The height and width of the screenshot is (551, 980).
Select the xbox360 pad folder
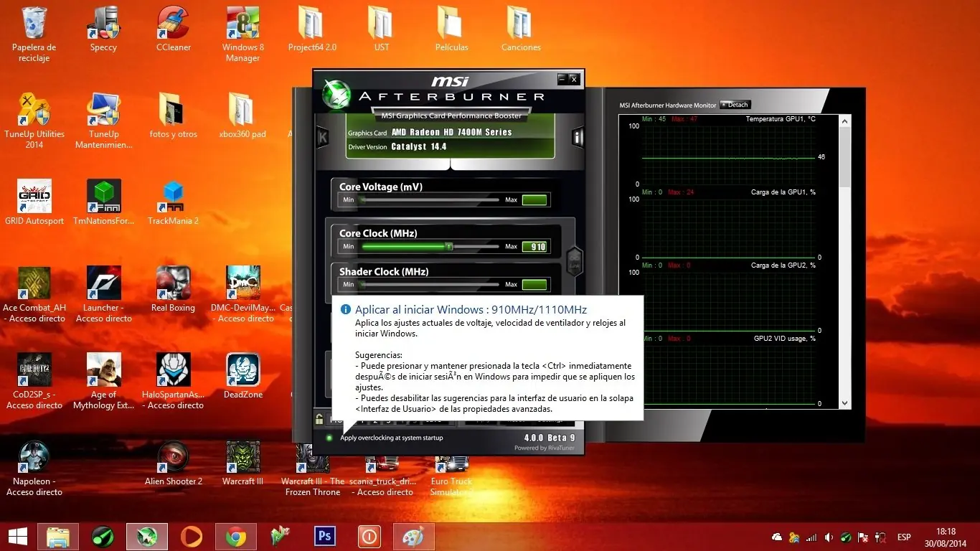click(242, 116)
